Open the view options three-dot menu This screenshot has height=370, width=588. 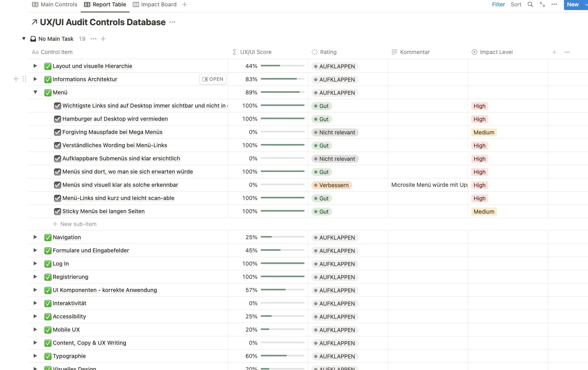pos(554,4)
